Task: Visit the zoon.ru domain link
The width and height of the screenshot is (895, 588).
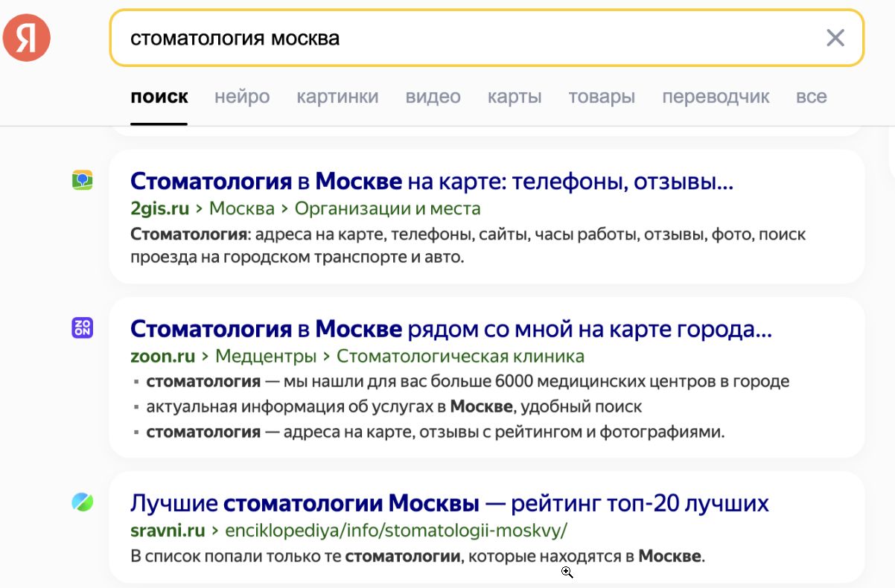Action: [x=162, y=357]
